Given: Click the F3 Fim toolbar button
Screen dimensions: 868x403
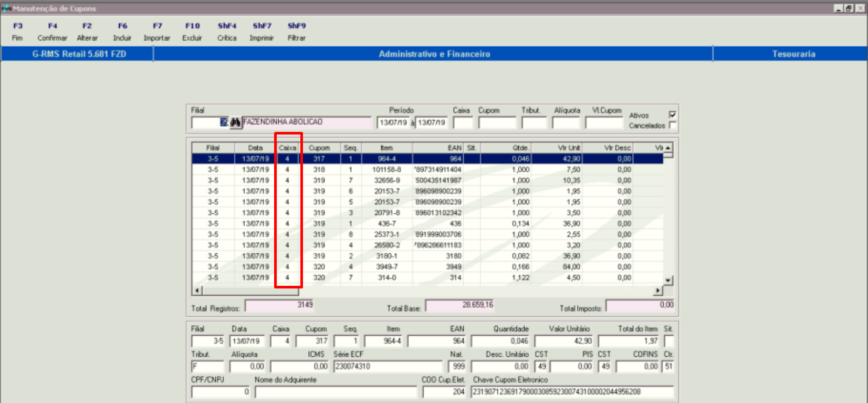Looking at the screenshot, I should tap(17, 32).
